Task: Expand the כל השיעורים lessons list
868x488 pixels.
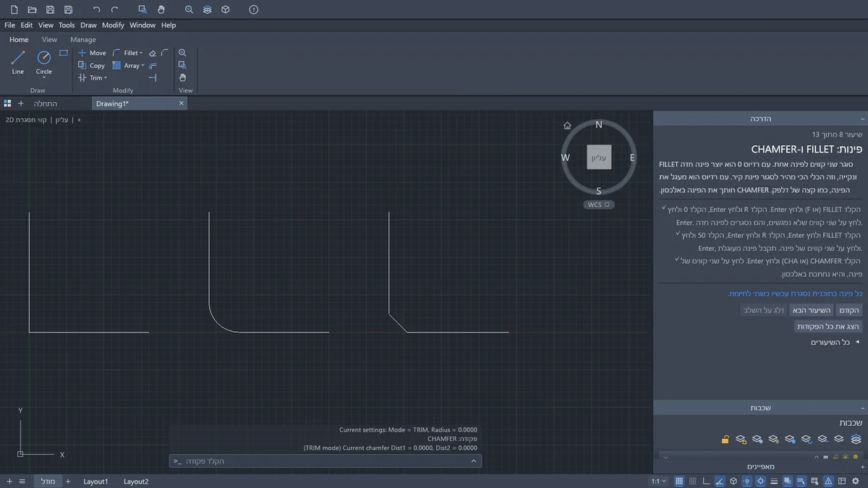Action: (x=835, y=342)
